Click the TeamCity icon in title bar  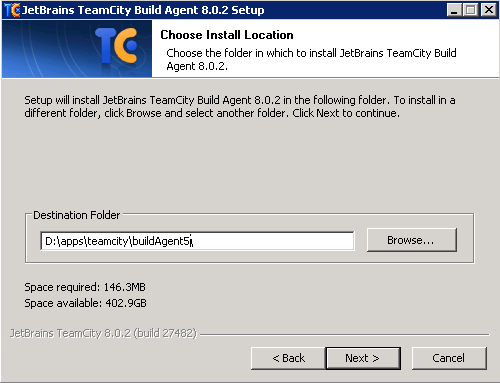[x=13, y=10]
